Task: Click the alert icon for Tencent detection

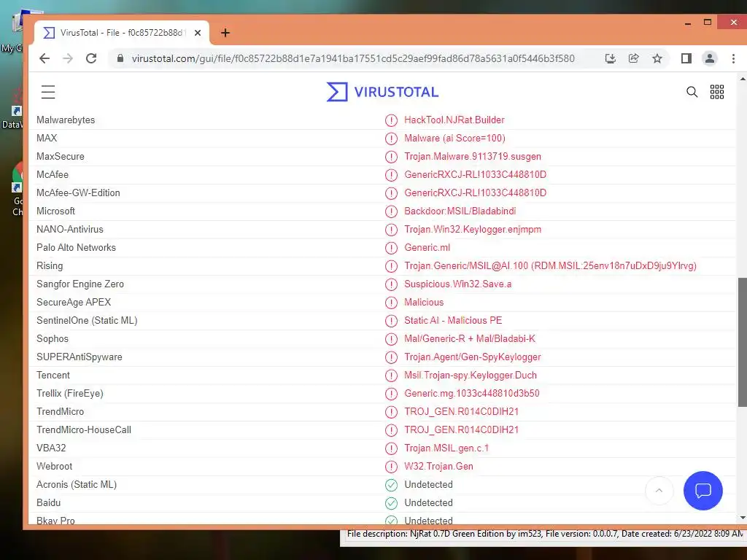Action: [x=391, y=376]
